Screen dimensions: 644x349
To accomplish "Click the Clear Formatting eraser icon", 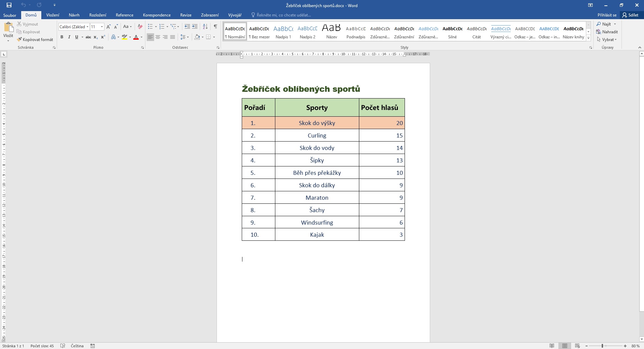I will pyautogui.click(x=140, y=27).
